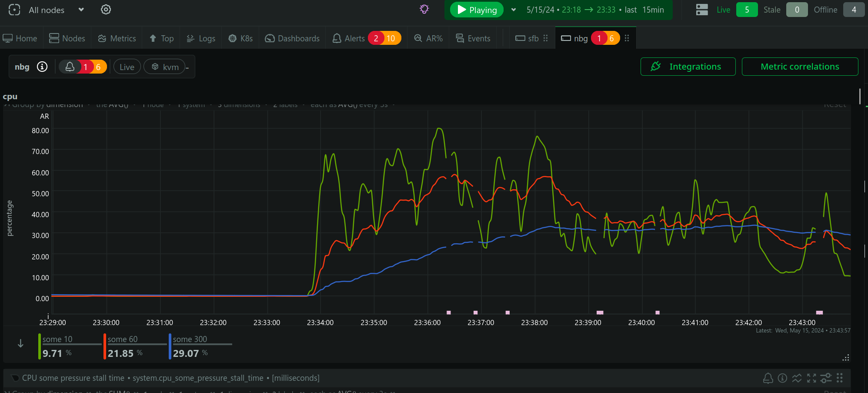Toggle the 'some 300' dimension in legend
Viewport: 868px width, 393px height.
[x=190, y=339]
